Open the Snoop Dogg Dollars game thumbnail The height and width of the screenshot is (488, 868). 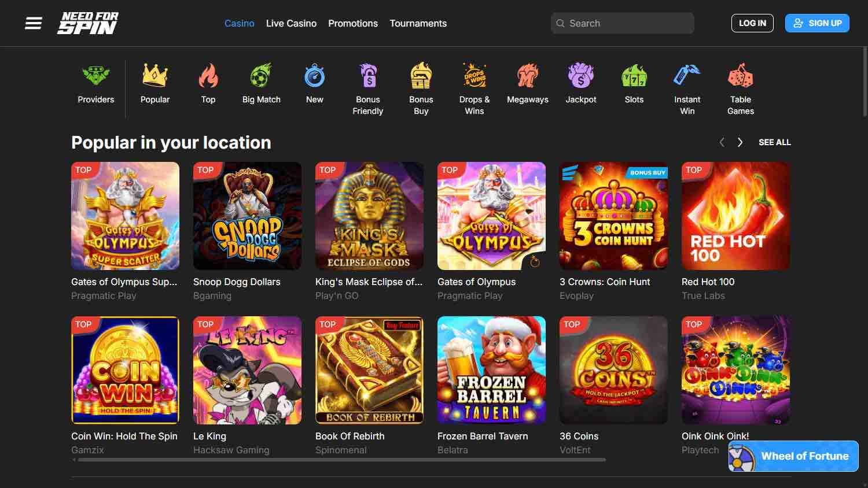(247, 216)
